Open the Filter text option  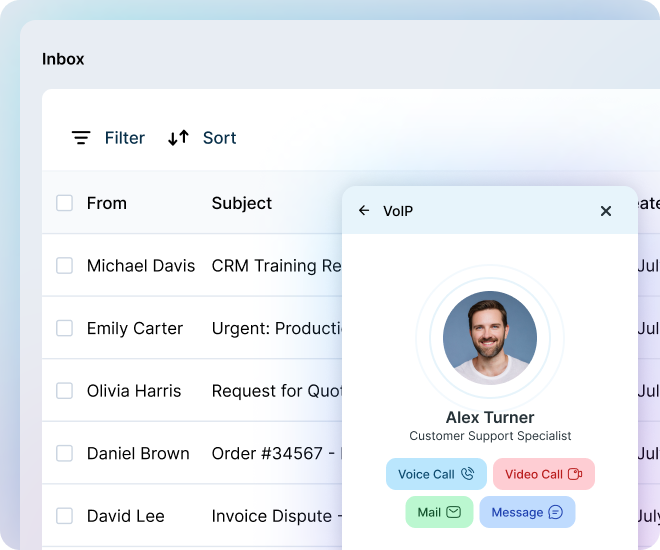(x=125, y=138)
